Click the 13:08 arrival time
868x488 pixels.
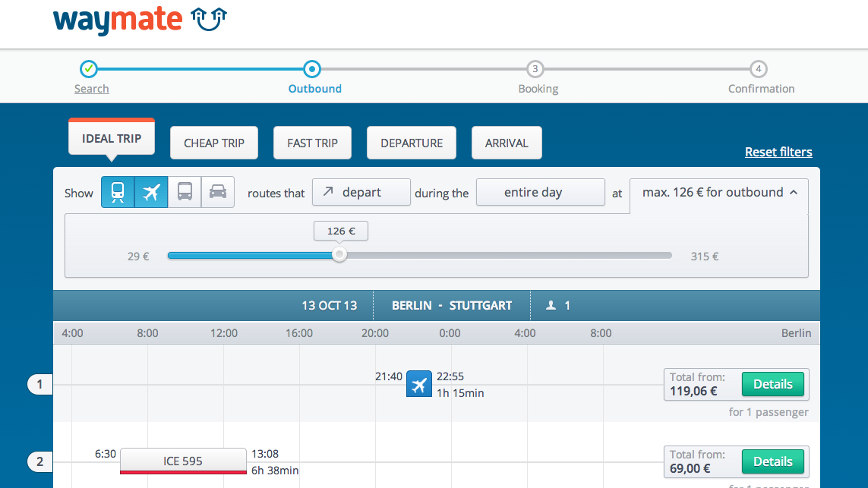click(x=265, y=454)
